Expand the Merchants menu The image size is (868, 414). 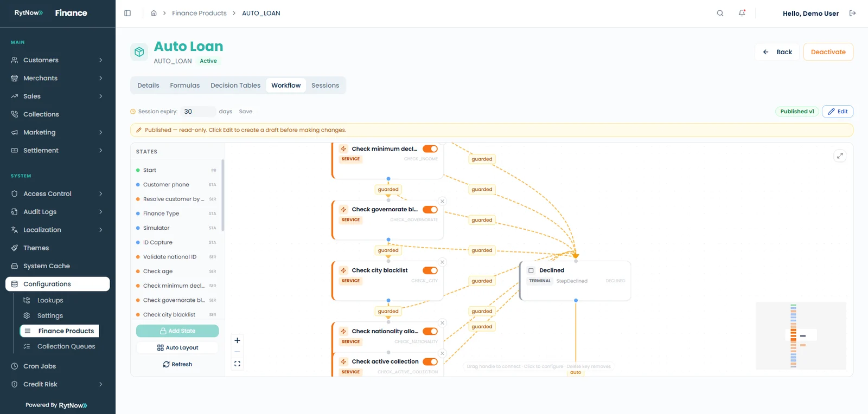click(58, 78)
